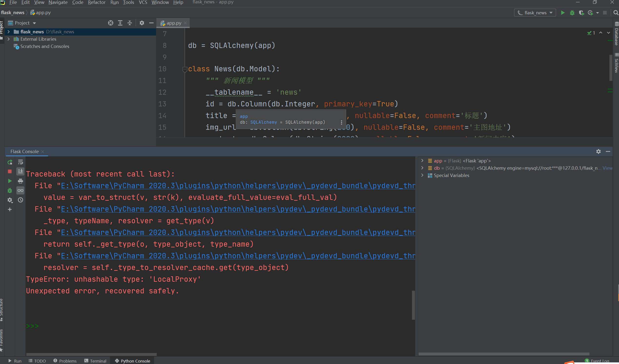Profile flask_news run icon
This screenshot has width=619, height=364.
[x=590, y=12]
